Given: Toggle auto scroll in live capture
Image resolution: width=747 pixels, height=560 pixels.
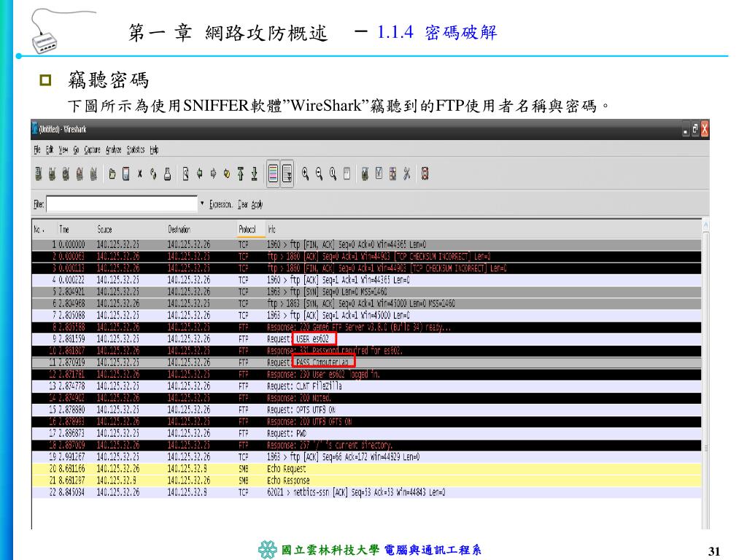Looking at the screenshot, I should point(287,174).
